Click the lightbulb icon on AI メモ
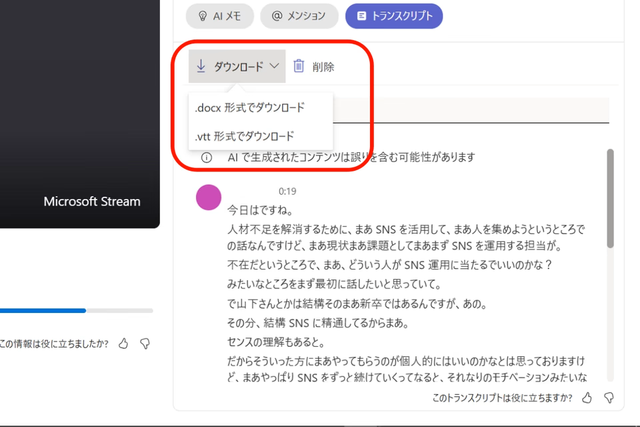The width and height of the screenshot is (640, 427). [202, 16]
